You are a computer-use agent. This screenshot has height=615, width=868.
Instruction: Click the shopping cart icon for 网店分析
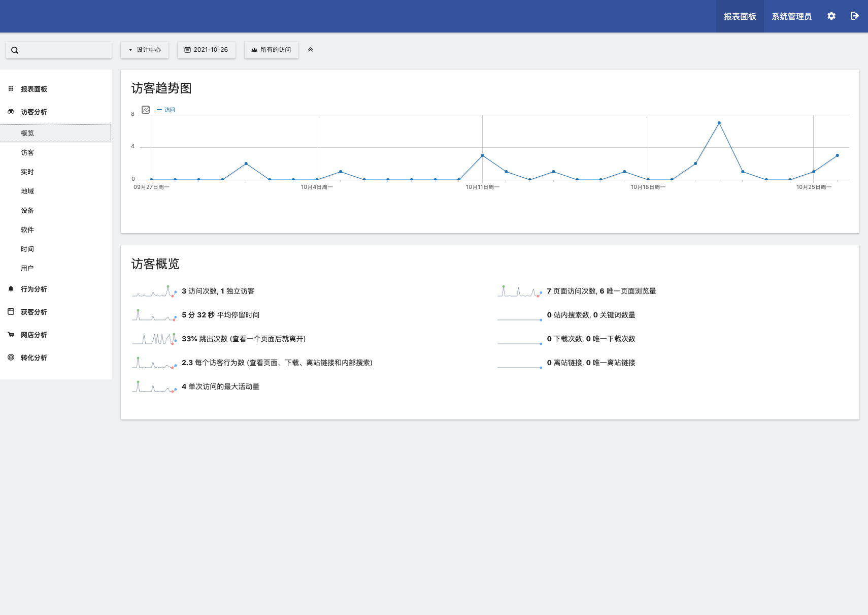click(11, 335)
